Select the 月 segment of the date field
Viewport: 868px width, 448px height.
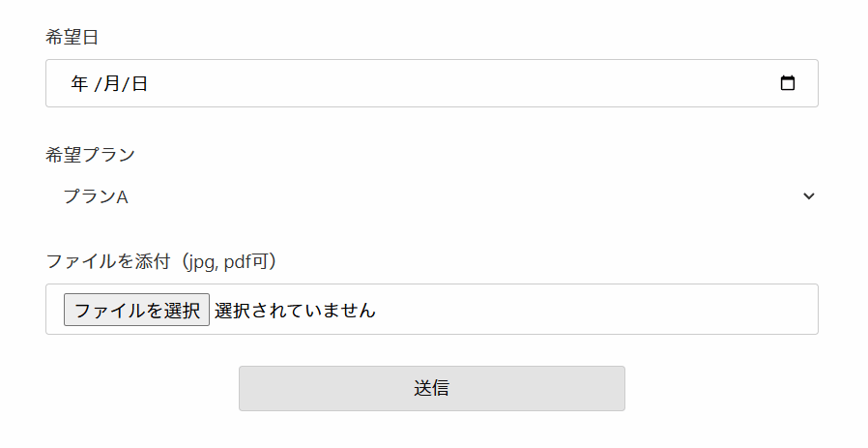(112, 84)
